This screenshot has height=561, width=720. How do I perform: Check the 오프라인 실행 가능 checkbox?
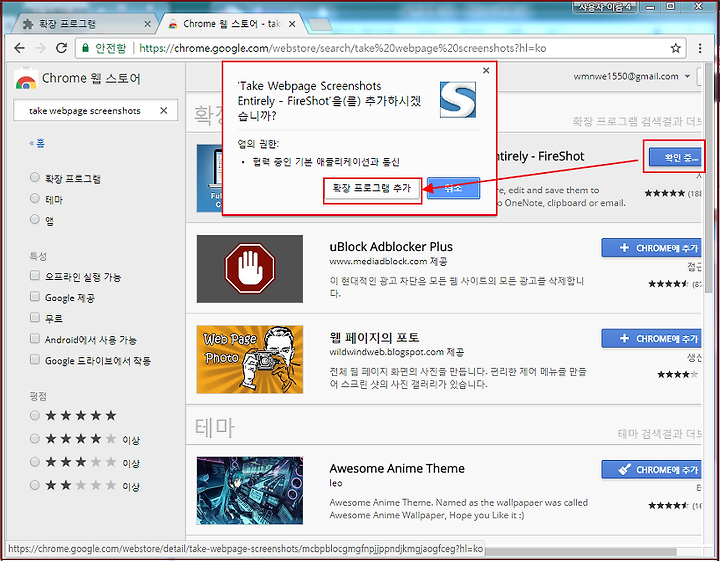[x=34, y=275]
